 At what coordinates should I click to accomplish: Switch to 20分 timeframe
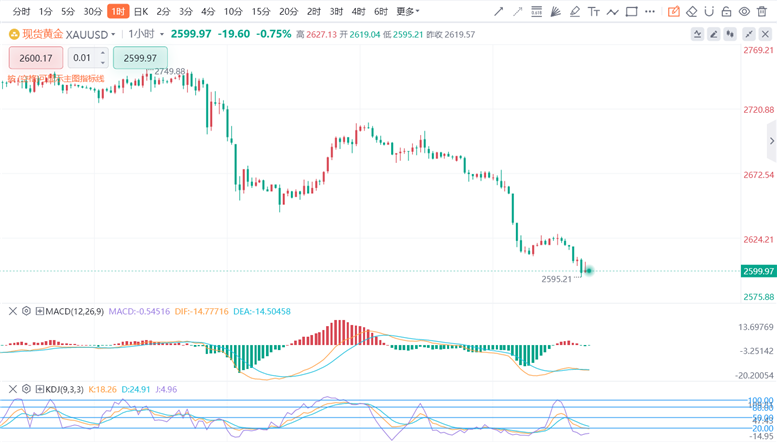click(x=288, y=11)
